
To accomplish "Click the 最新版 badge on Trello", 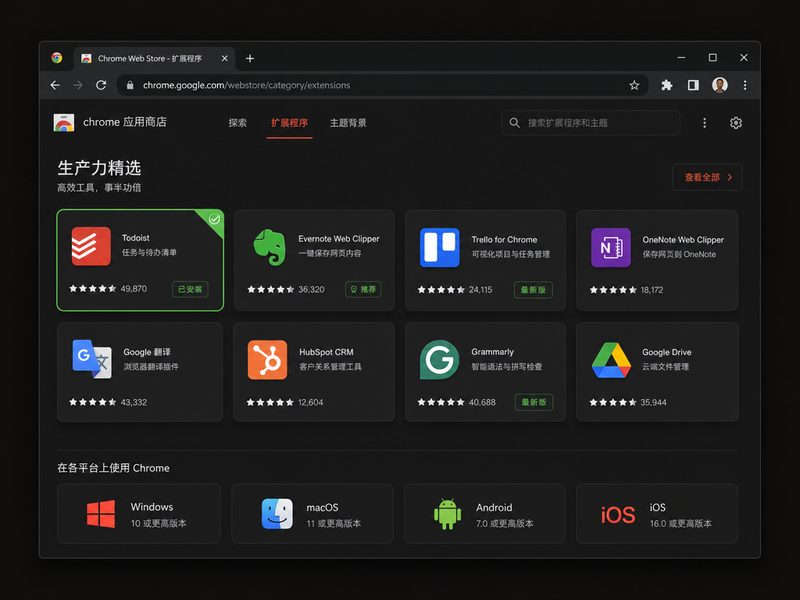I will (533, 290).
